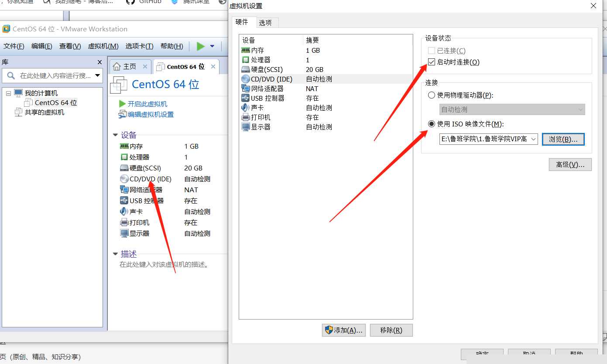Open the ISO image path combo box
The width and height of the screenshot is (607, 364).
(x=489, y=139)
